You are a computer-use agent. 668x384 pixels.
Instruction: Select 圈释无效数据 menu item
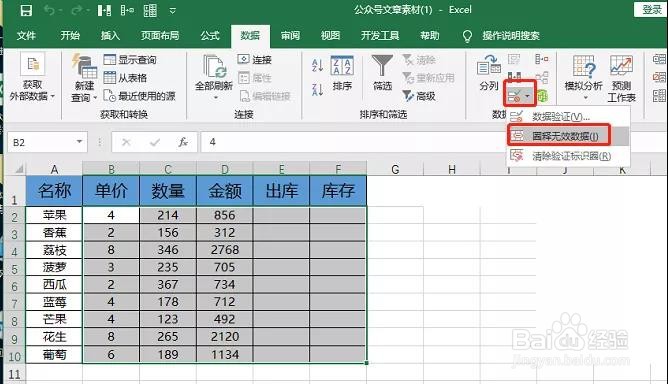[568, 136]
